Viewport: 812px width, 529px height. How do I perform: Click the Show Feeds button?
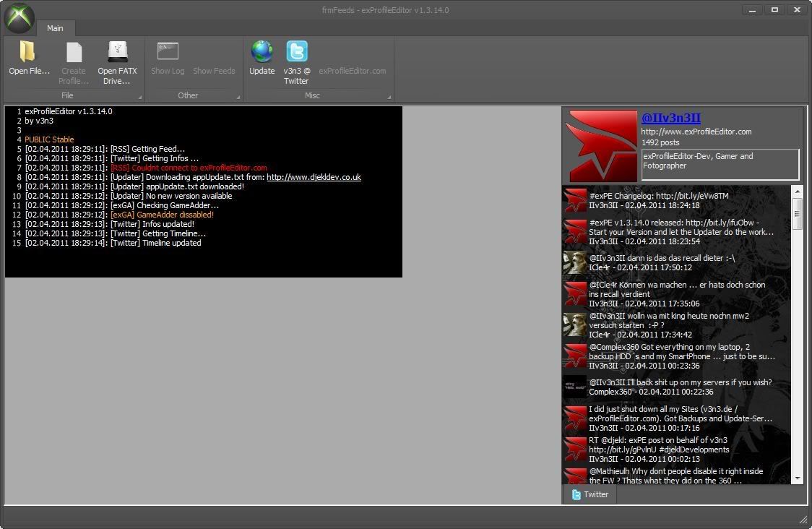point(214,71)
